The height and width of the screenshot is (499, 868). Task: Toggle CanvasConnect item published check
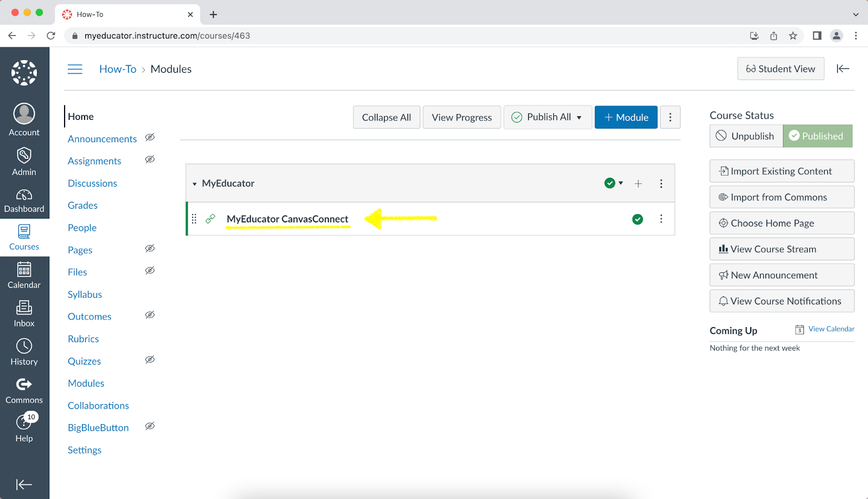pos(638,219)
